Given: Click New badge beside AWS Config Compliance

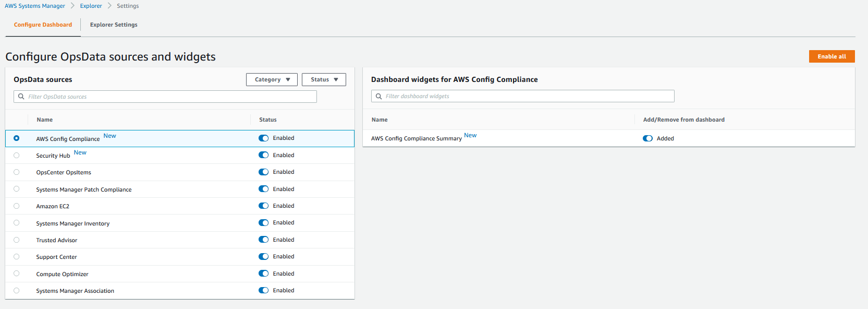Looking at the screenshot, I should point(109,136).
